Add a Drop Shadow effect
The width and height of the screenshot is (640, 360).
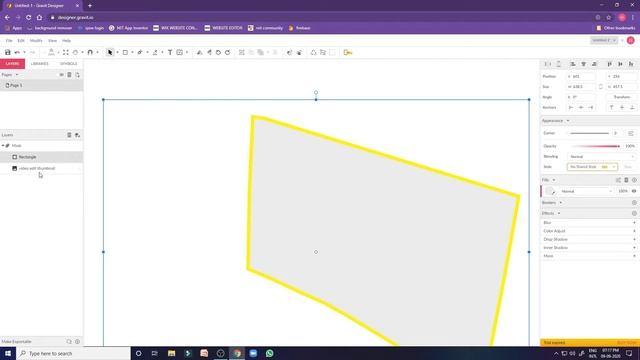(634, 240)
